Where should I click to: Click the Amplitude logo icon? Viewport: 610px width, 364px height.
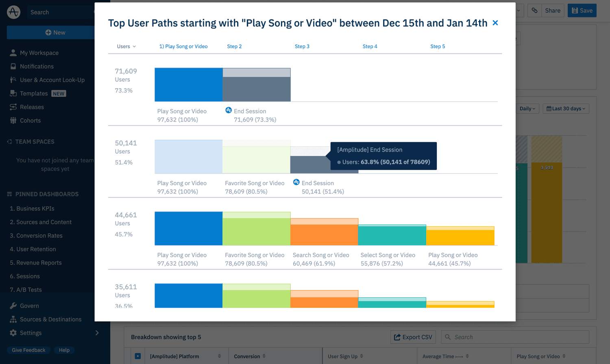coord(13,12)
